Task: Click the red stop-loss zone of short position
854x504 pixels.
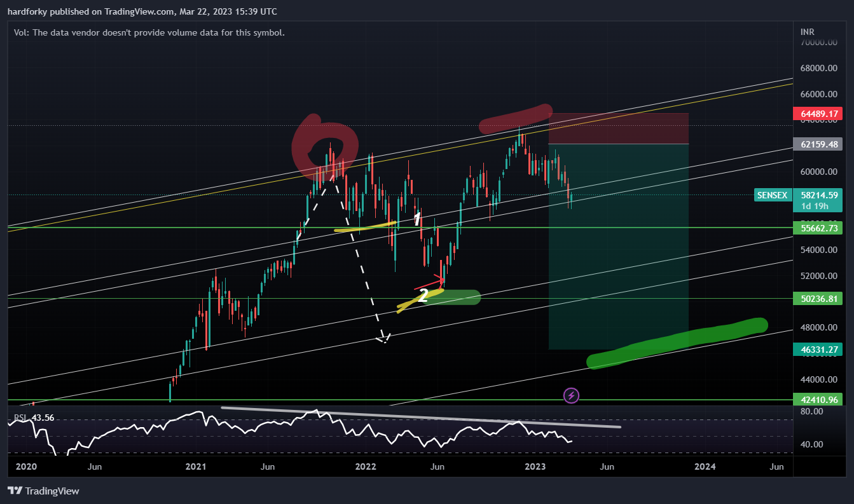Action: 619,128
